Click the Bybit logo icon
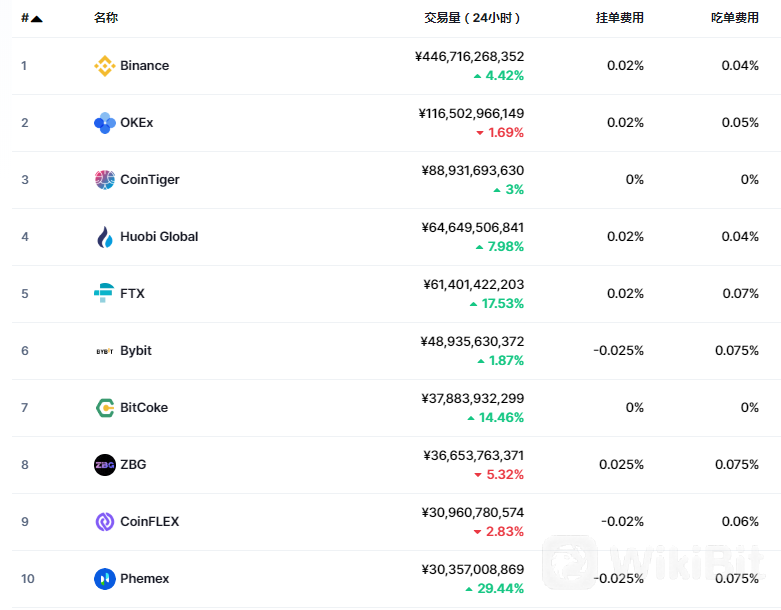 point(104,351)
